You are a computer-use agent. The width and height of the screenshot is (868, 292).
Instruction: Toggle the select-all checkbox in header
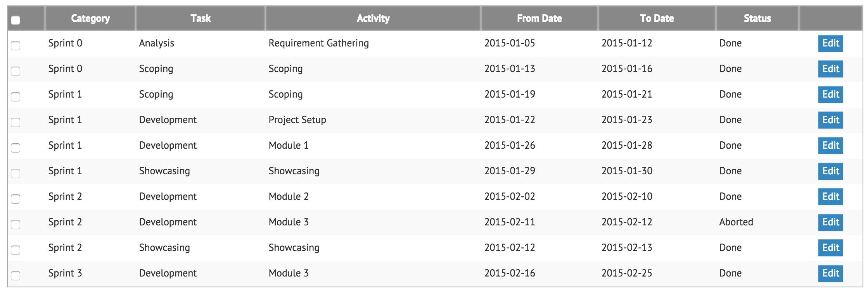pyautogui.click(x=16, y=20)
